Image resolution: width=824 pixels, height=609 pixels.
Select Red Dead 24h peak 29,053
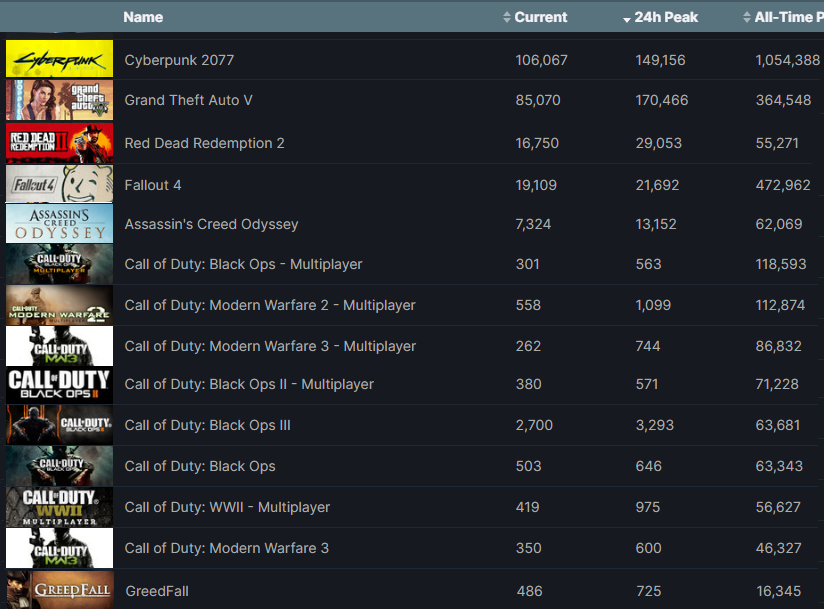[x=658, y=143]
